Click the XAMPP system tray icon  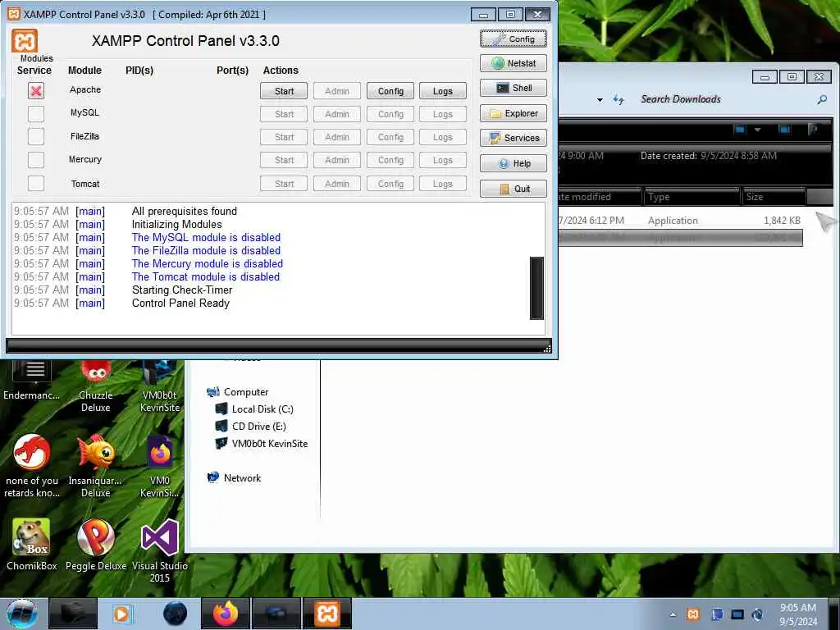(692, 614)
